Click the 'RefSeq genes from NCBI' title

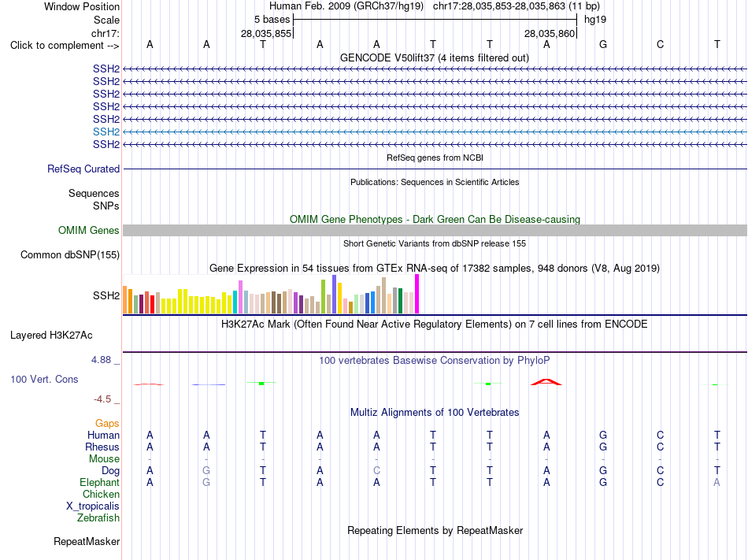(x=435, y=158)
